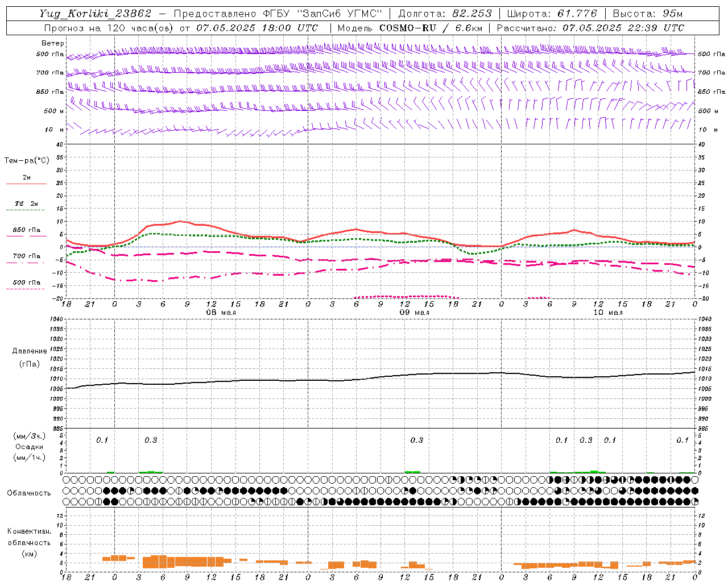The width and height of the screenshot is (728, 582).
Task: Select the elevation text Высота: 95м
Action: point(647,14)
